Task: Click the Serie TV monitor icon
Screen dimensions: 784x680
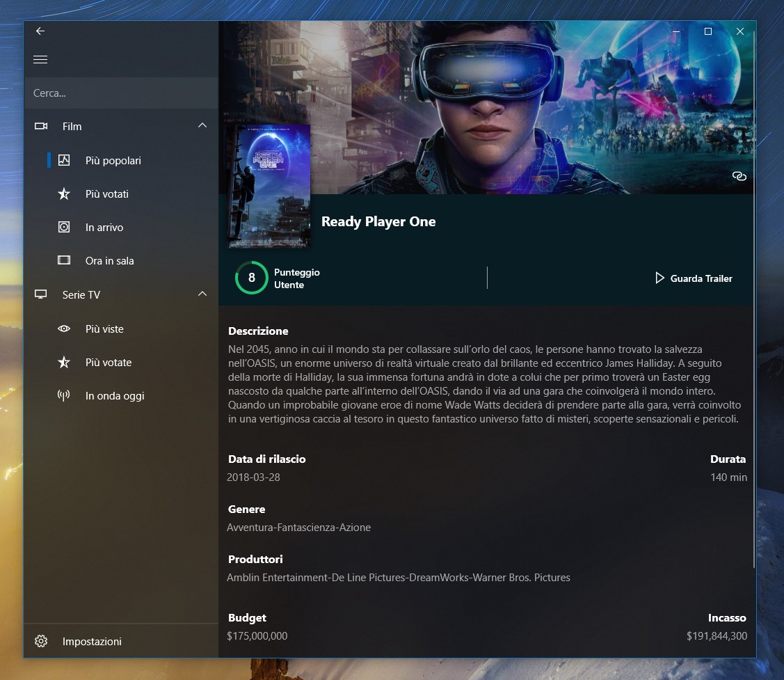Action: 41,294
